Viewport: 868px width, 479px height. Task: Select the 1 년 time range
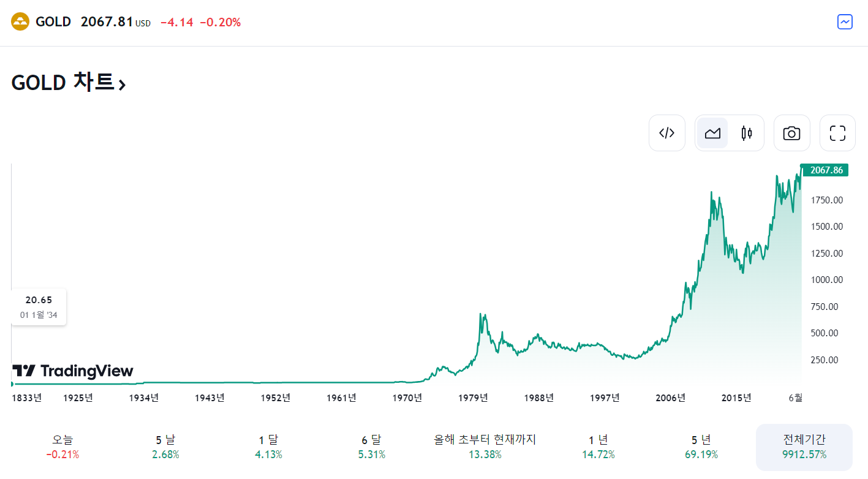point(598,447)
